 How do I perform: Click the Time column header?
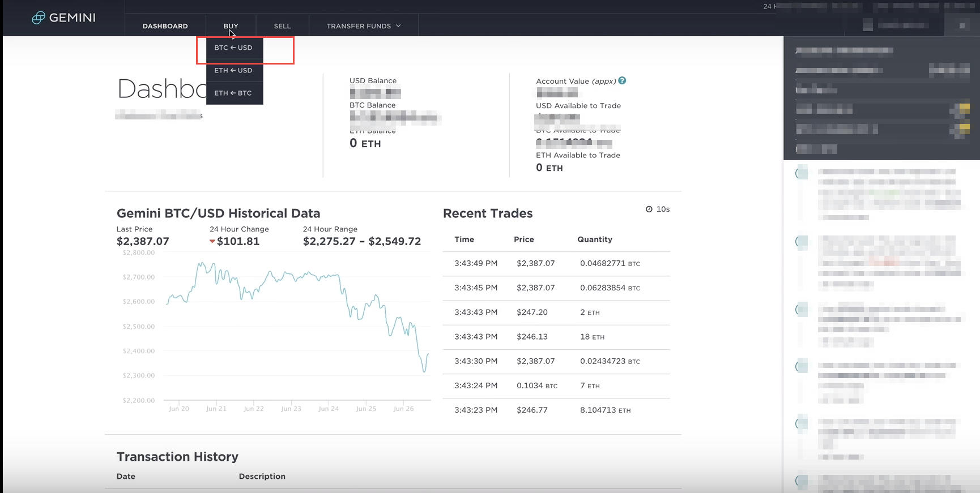click(464, 239)
